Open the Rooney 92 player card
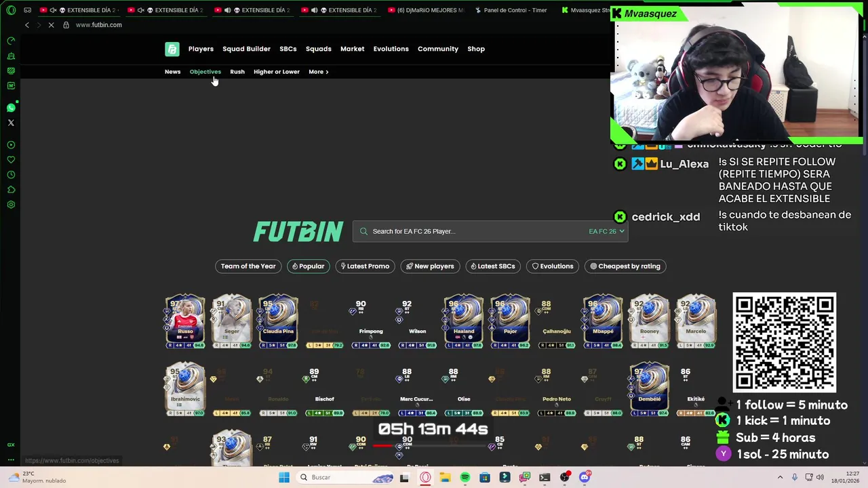Viewport: 868px width, 488px height. pyautogui.click(x=650, y=321)
